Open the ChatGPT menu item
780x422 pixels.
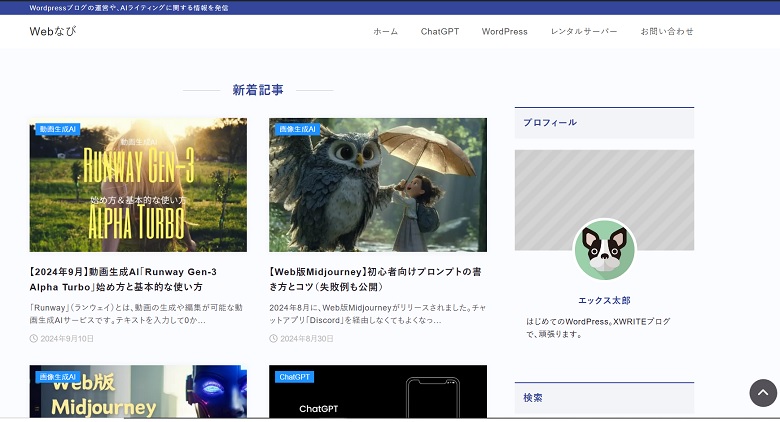coord(440,32)
